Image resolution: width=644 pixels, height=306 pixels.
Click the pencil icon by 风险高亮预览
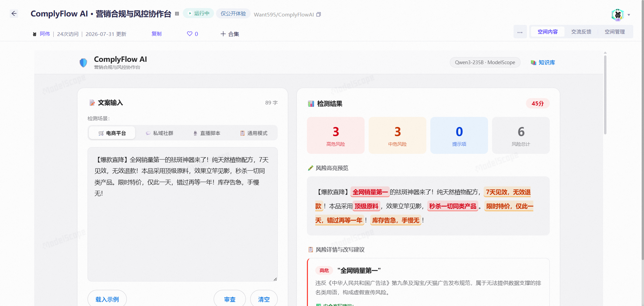coord(311,168)
